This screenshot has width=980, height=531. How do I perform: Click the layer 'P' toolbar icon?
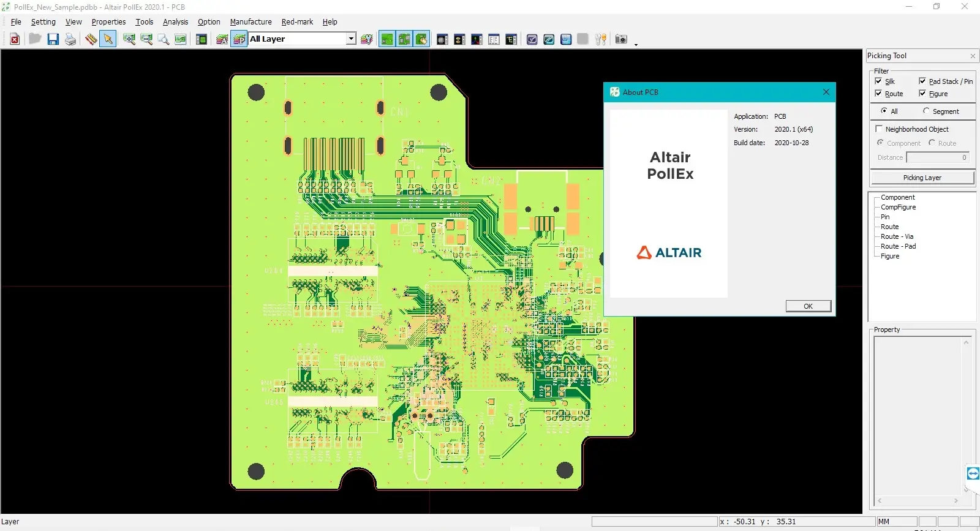(239, 39)
